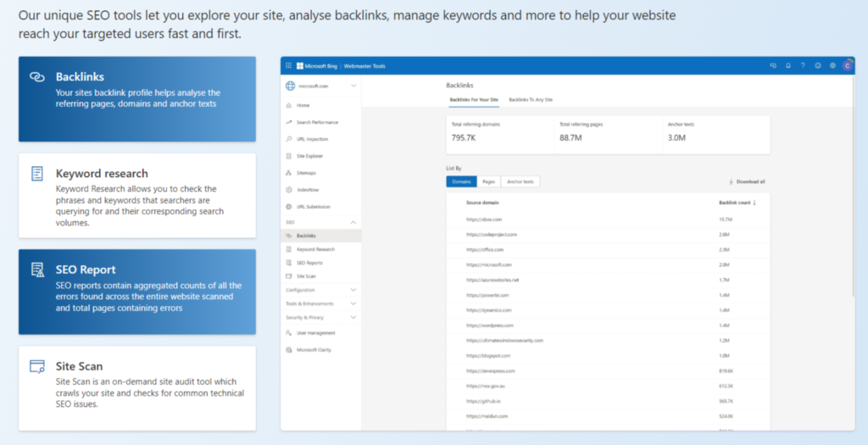Select the Keyword research feature card
Image resolution: width=868 pixels, height=445 pixels.
click(137, 195)
